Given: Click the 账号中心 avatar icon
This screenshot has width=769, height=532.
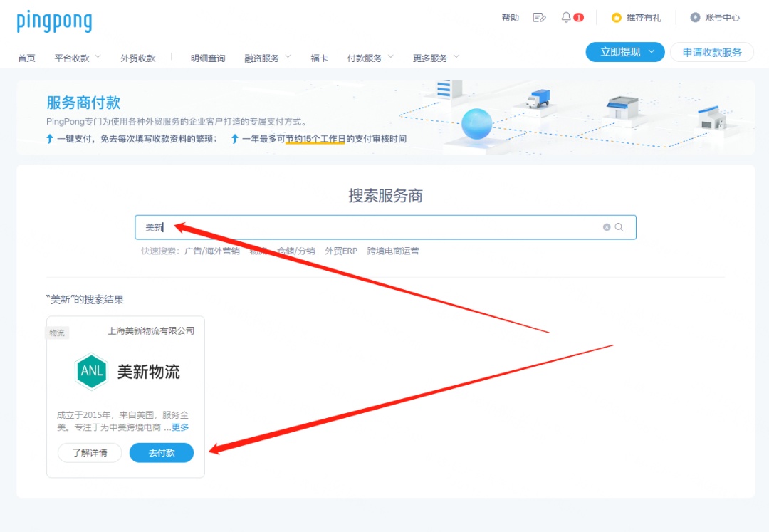Looking at the screenshot, I should click(x=695, y=18).
